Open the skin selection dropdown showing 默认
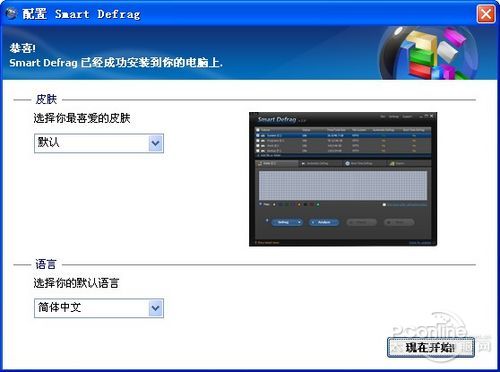The height and width of the screenshot is (372, 500). pyautogui.click(x=99, y=143)
